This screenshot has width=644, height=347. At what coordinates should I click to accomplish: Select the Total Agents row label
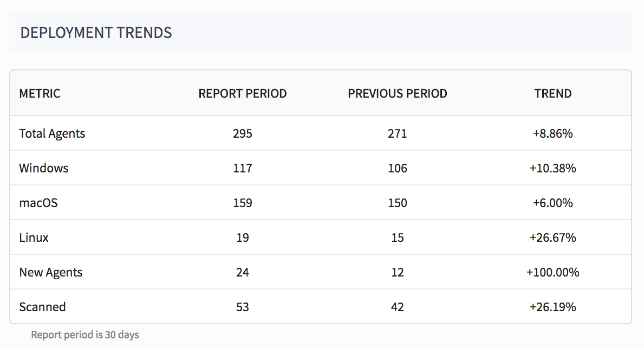(52, 133)
